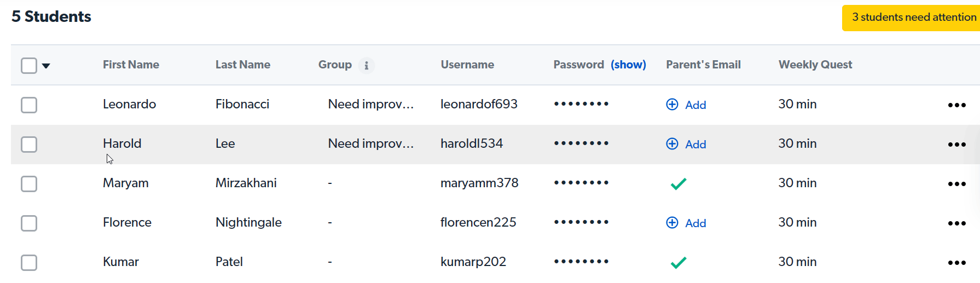This screenshot has width=980, height=283.
Task: Open Harold's "Need improv…" group cell
Action: 371,143
